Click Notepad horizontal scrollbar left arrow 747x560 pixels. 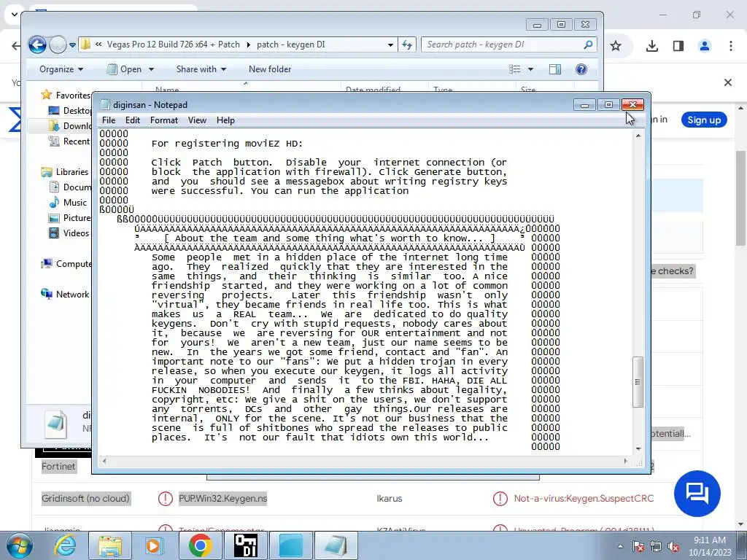[104, 461]
